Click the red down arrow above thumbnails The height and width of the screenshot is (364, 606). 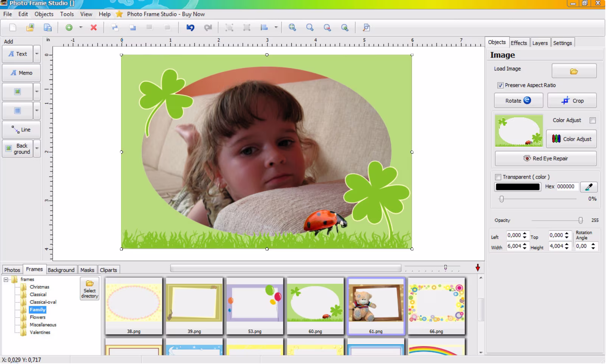(x=478, y=268)
